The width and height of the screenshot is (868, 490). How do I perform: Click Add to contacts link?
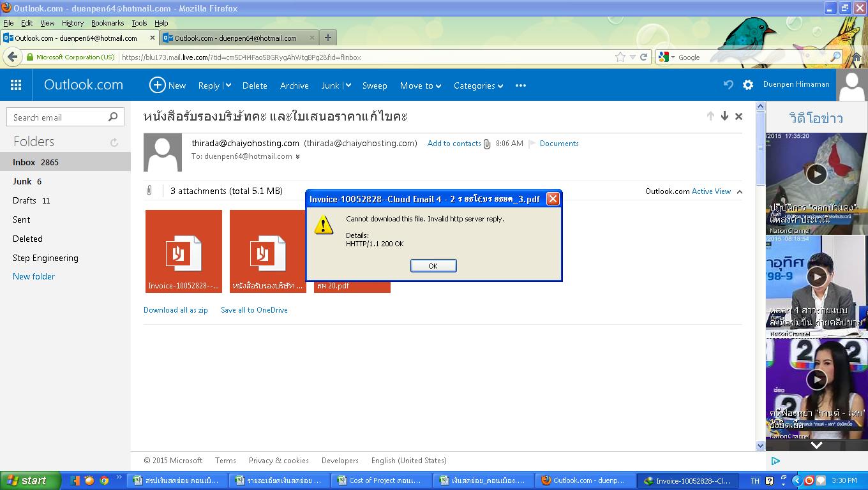(x=454, y=144)
